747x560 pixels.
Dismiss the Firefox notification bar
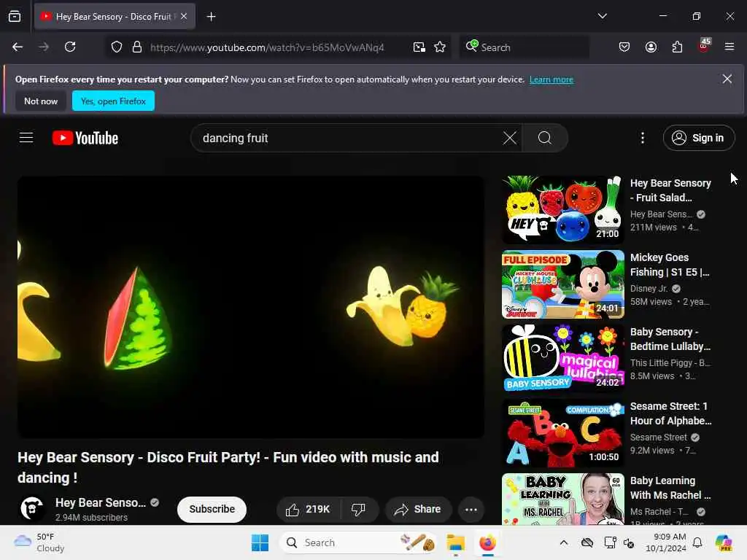[727, 79]
